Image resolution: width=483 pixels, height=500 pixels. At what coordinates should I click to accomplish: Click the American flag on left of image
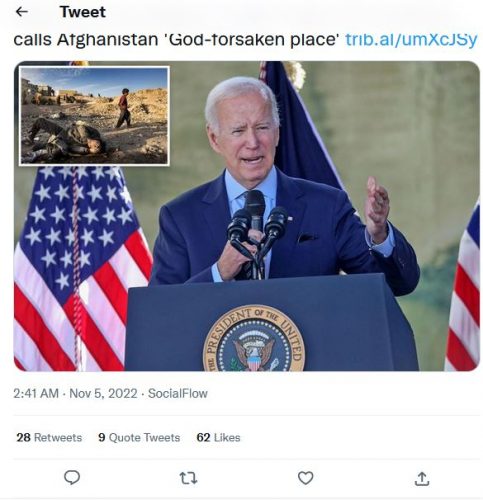(x=82, y=268)
